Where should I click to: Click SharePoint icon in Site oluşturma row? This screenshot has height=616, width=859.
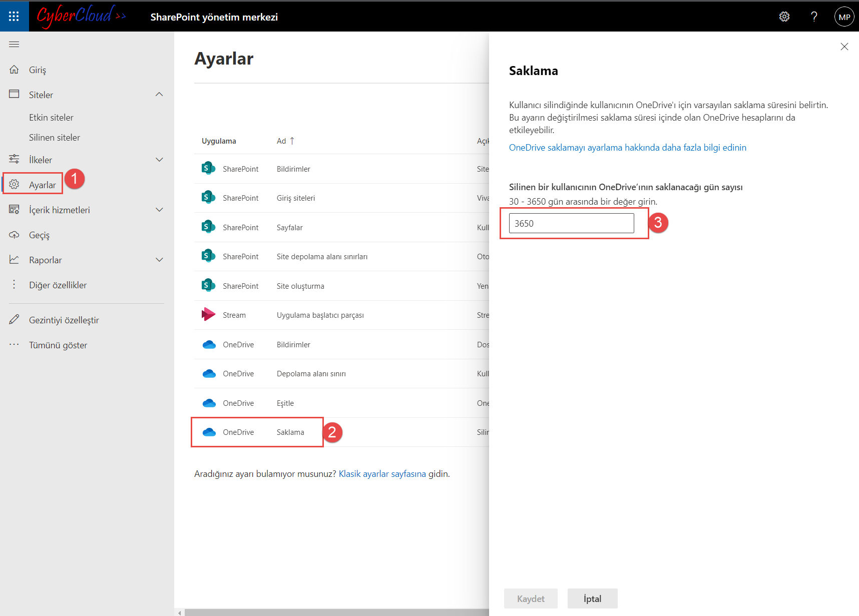coord(208,285)
